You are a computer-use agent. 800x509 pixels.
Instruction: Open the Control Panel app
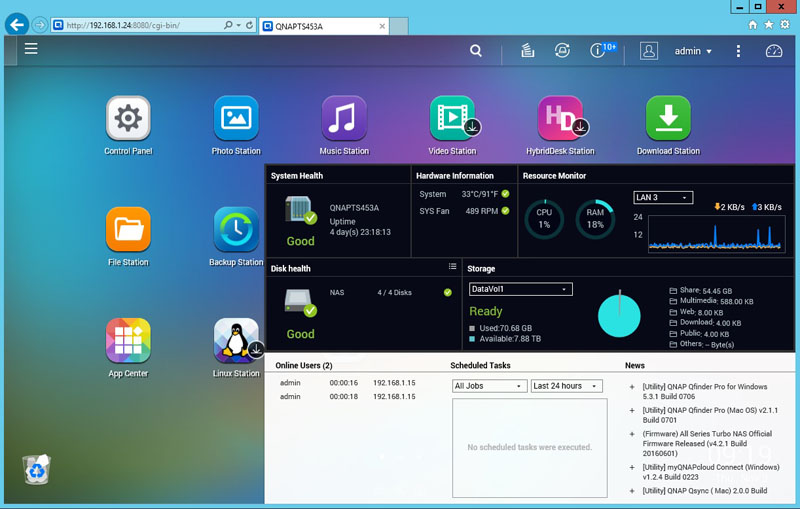pyautogui.click(x=128, y=119)
